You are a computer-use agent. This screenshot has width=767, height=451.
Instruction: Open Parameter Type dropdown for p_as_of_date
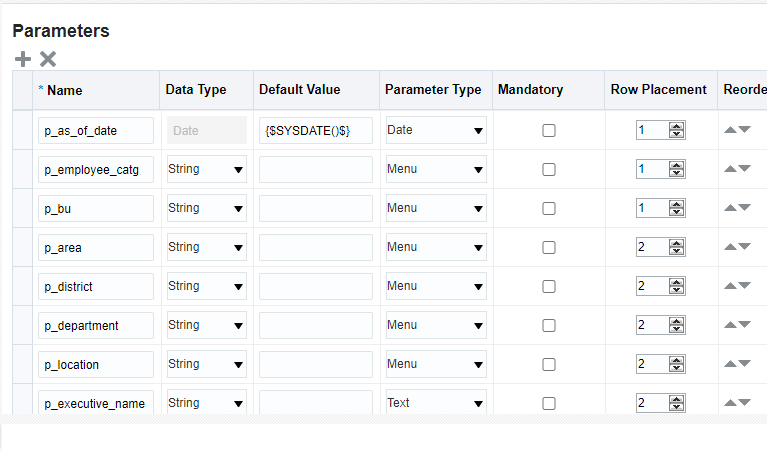436,130
